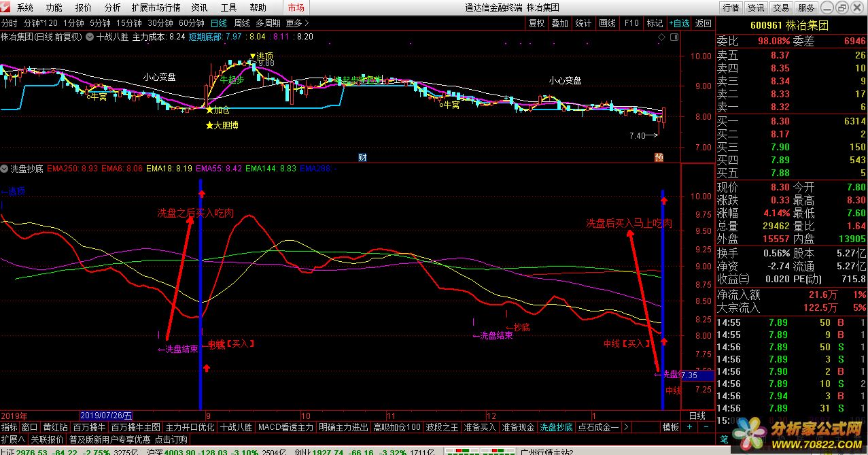The height and width of the screenshot is (455, 868).
Task: Select the 黄红钻 indicator tab
Action: point(56,427)
